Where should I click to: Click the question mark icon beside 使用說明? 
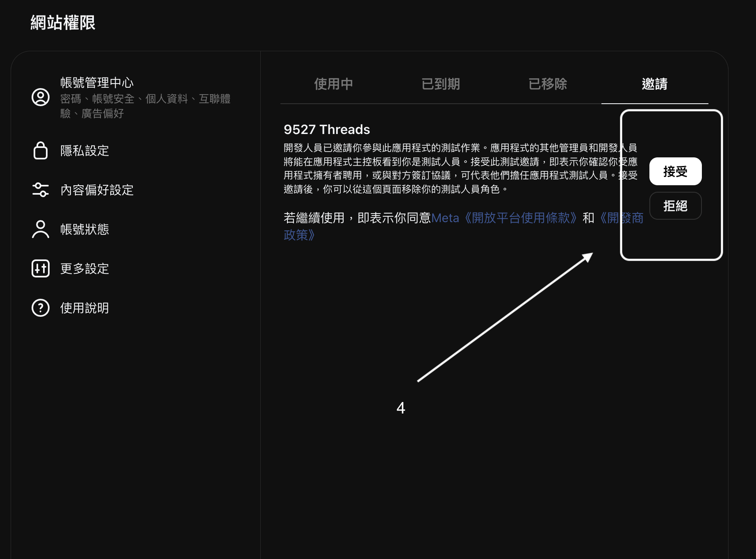(x=41, y=308)
